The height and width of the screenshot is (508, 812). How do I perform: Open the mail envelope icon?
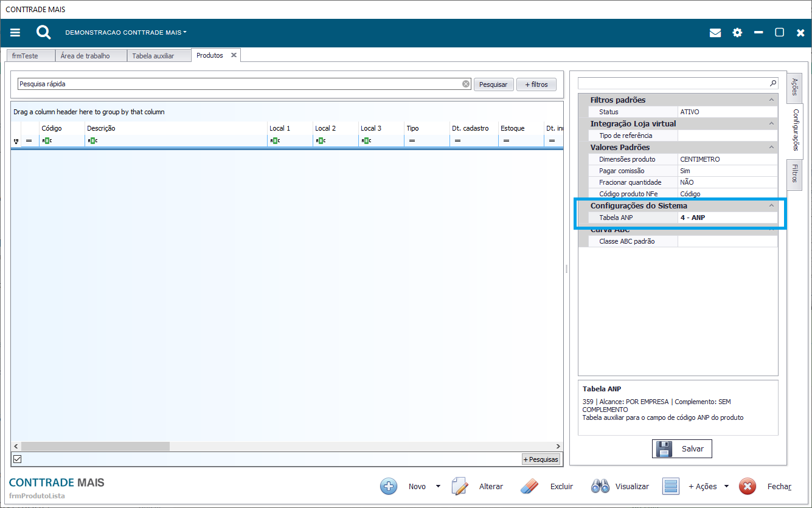(715, 33)
